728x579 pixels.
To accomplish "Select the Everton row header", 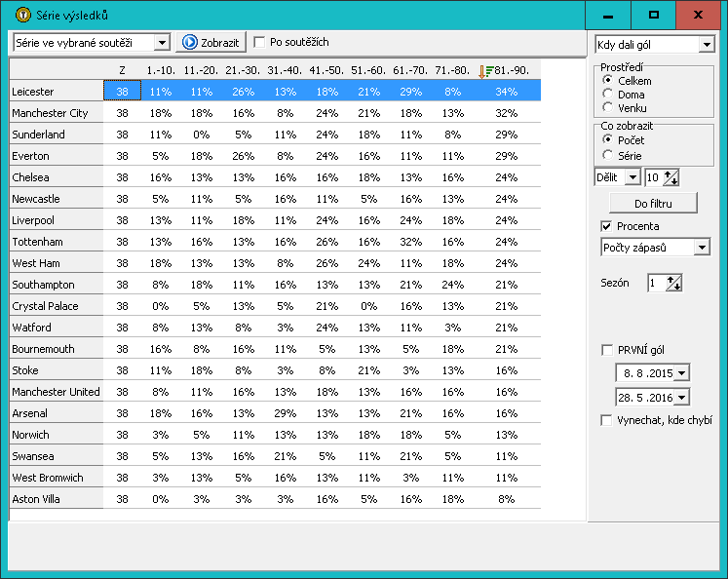I will coord(57,156).
